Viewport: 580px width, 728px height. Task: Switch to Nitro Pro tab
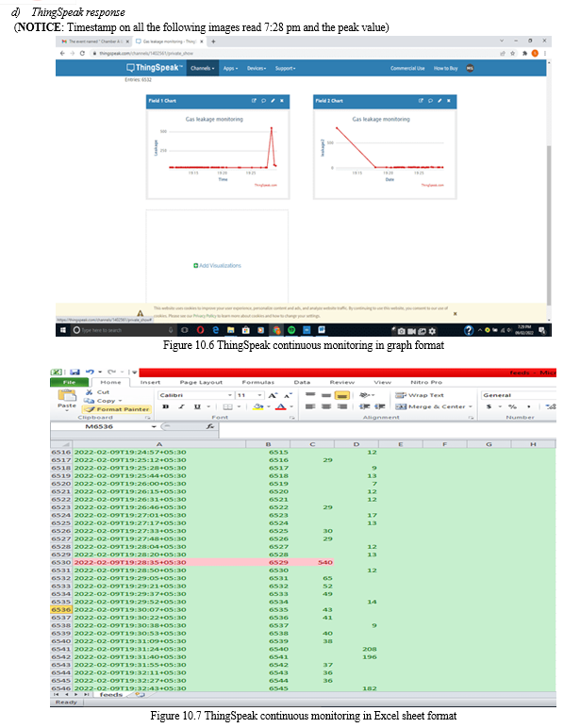coord(426,382)
